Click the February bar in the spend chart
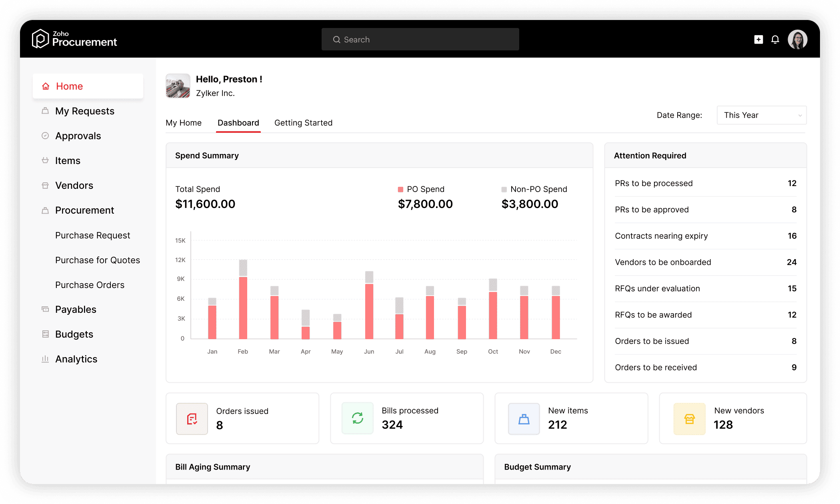Viewport: 840px width, 504px height. (x=243, y=308)
